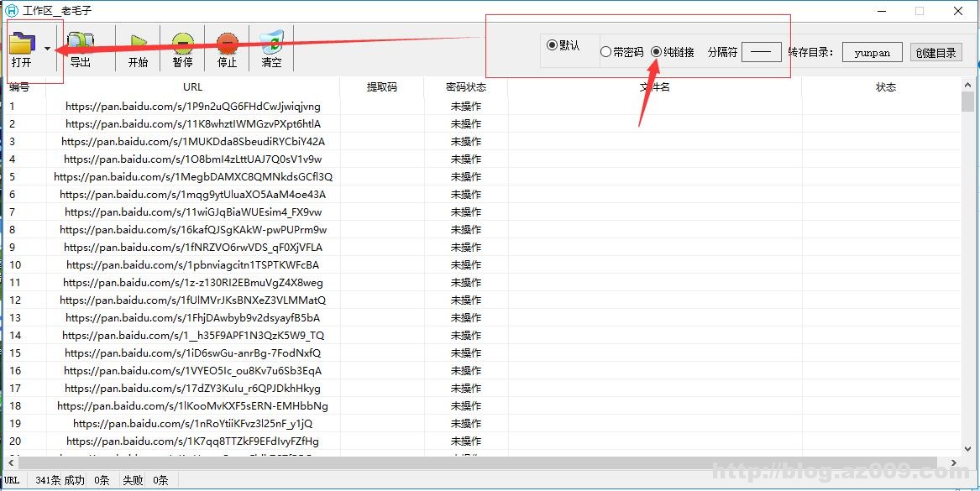Screen dimensions: 980x491
Task: Expand the dropdown arrow beside Open button
Action: (x=48, y=49)
